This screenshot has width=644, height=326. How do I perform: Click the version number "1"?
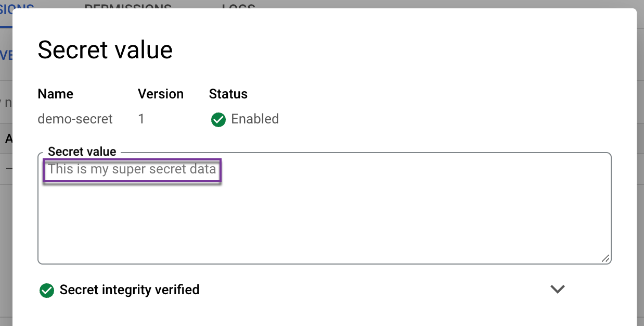[x=141, y=119]
